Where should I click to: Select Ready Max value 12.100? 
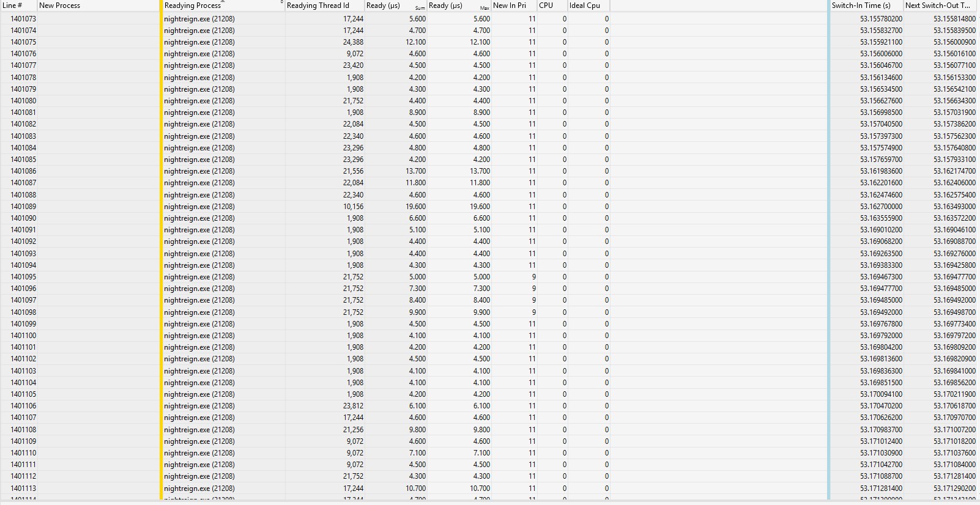pos(480,42)
